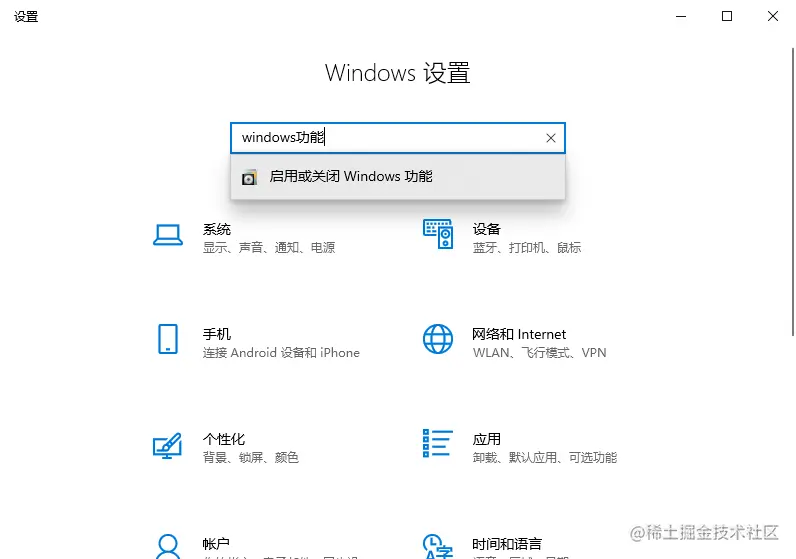Click the description WLAN、飞行模式、VPN
This screenshot has height=559, width=796.
tap(539, 352)
